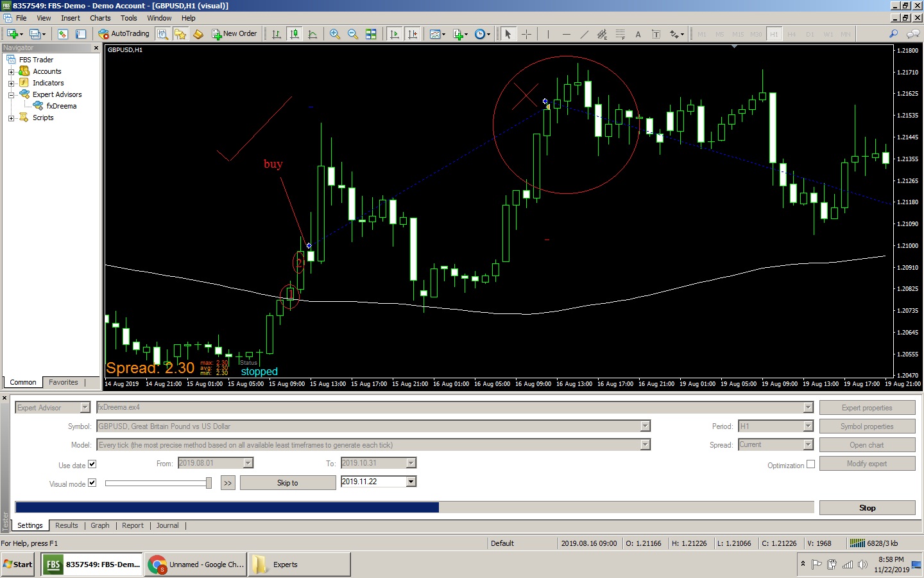Open the File menu
Viewport: 924px width, 578px height.
(x=21, y=18)
